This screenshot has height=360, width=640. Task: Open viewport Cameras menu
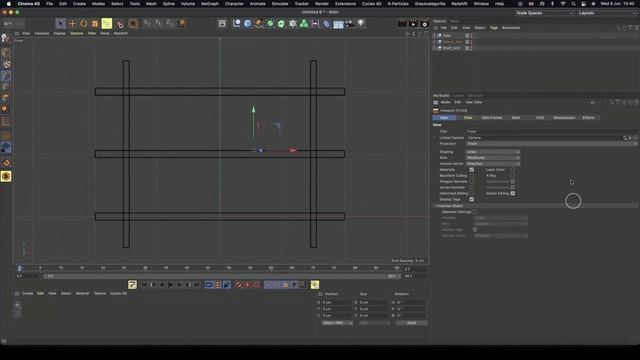pos(42,33)
